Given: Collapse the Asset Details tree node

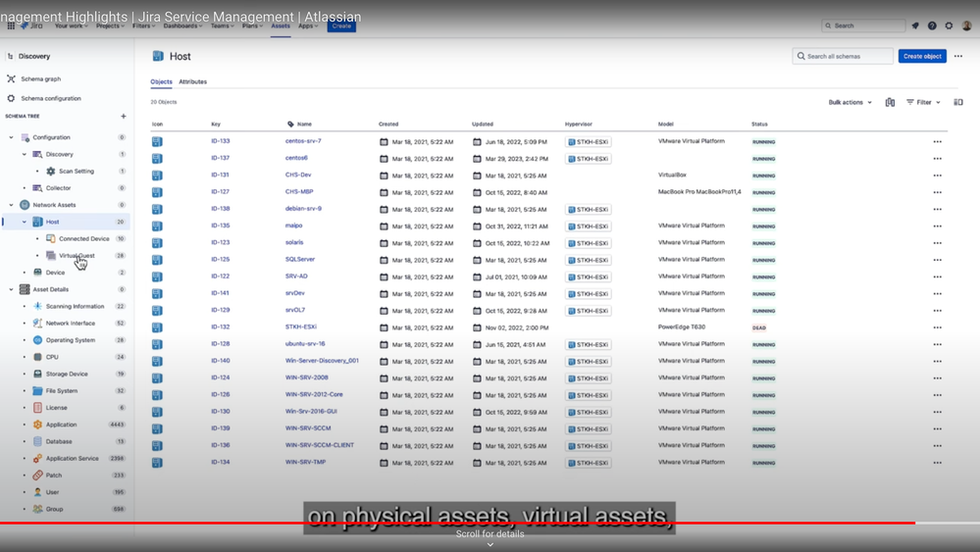Looking at the screenshot, I should pyautogui.click(x=11, y=290).
